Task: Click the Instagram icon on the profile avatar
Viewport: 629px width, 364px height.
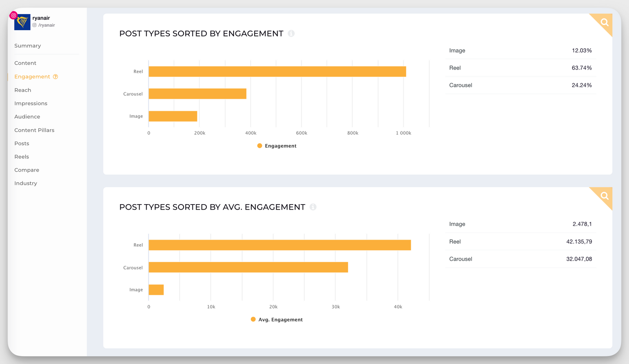Action: click(13, 15)
